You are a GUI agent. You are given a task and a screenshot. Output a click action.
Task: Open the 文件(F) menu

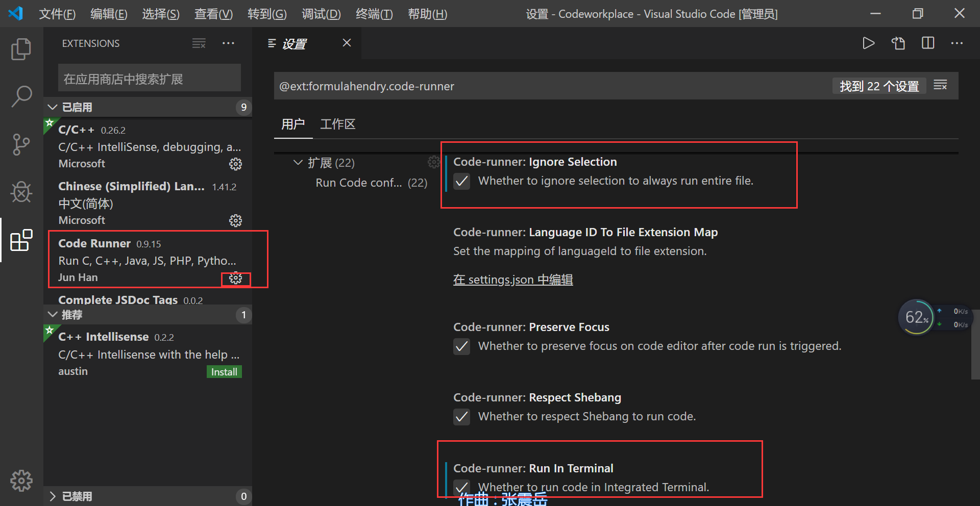click(x=57, y=14)
